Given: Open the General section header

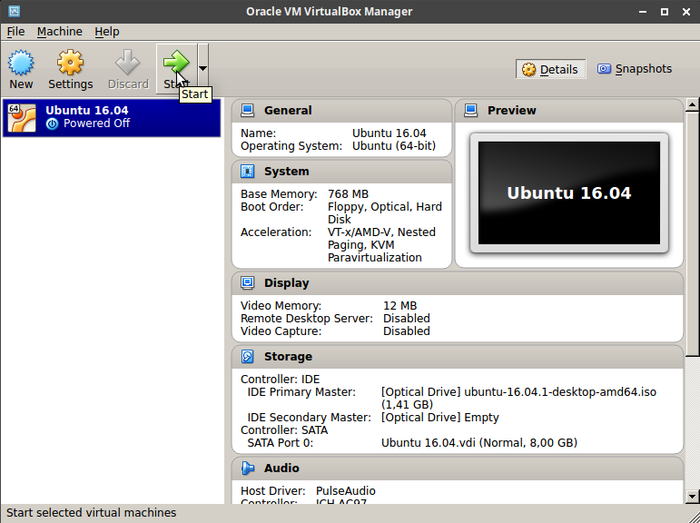Looking at the screenshot, I should (x=342, y=110).
